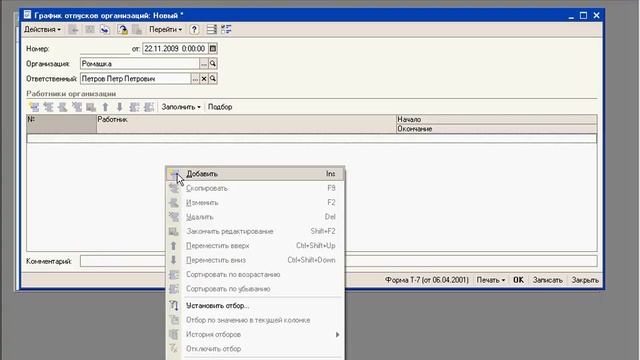Choose Отключить отбор in the context menu
This screenshot has height=360, width=640.
point(255,349)
